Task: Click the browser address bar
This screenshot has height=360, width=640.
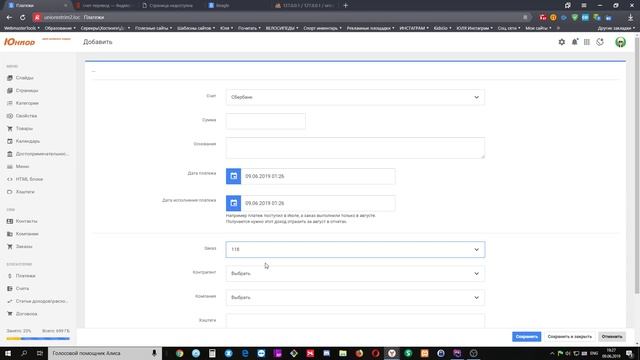Action: coord(282,18)
